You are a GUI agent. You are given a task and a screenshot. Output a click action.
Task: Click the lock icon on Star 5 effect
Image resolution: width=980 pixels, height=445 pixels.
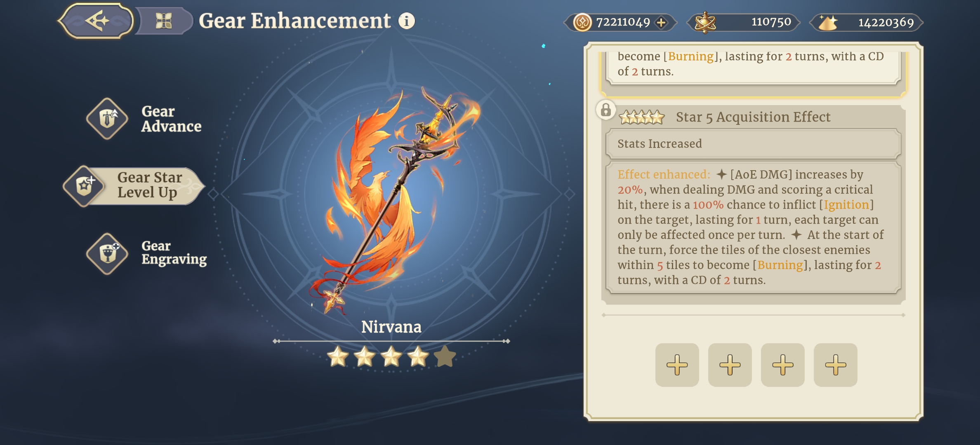coord(605,110)
